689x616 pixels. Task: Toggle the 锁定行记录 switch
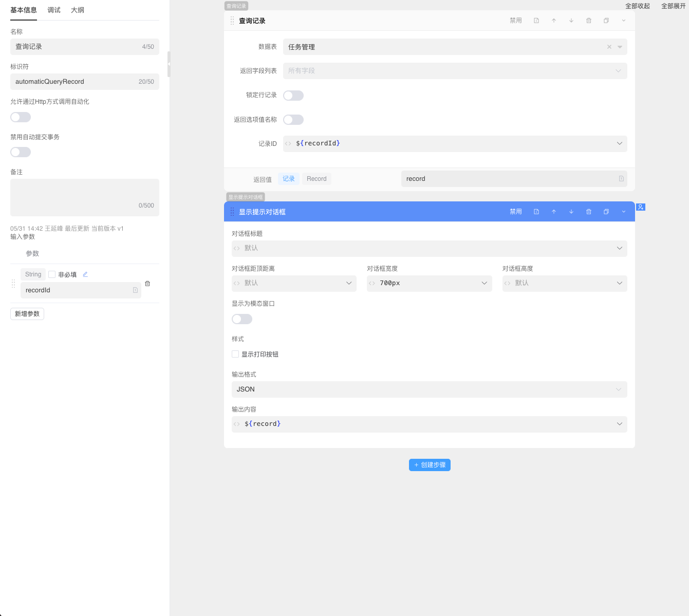click(293, 96)
